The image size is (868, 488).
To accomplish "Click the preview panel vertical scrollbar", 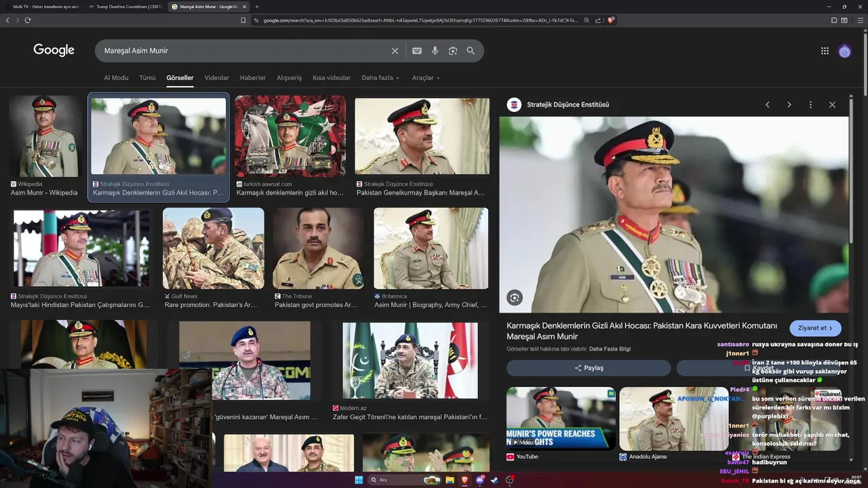I will [851, 173].
